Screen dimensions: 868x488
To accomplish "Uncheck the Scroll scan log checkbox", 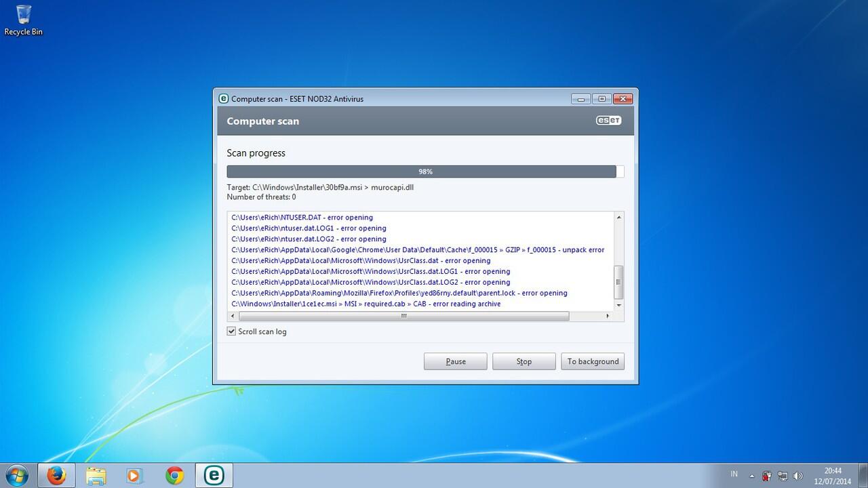I will click(x=231, y=331).
